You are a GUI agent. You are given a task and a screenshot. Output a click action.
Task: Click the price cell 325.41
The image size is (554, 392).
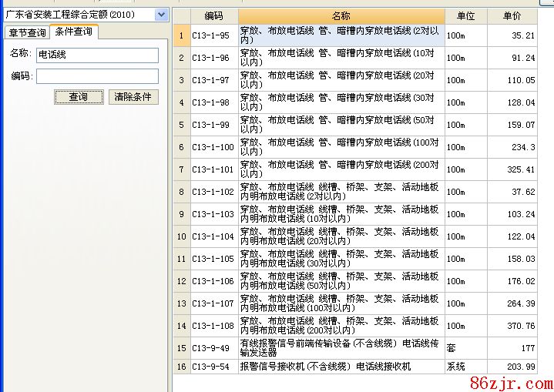(x=512, y=169)
